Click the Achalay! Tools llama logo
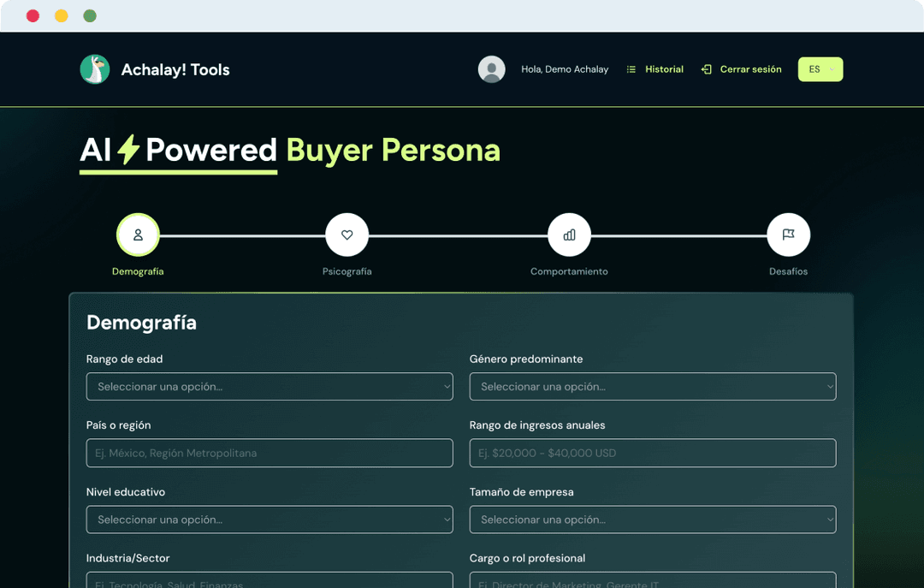 94,68
